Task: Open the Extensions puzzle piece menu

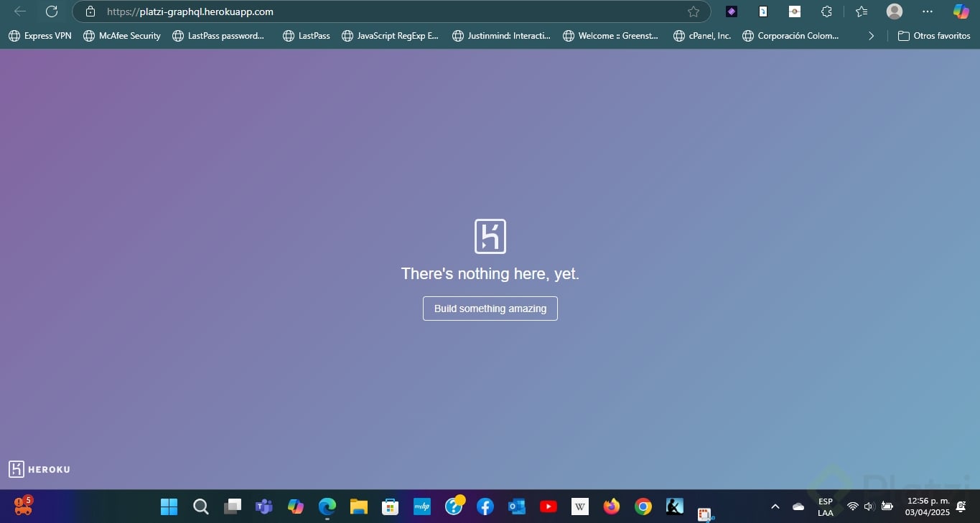Action: pos(826,11)
